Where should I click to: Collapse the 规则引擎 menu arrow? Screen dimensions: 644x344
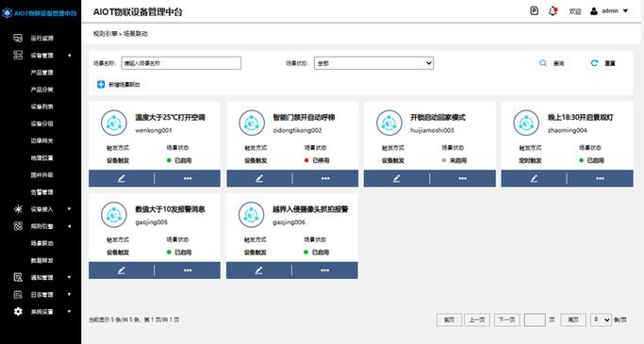pyautogui.click(x=69, y=226)
